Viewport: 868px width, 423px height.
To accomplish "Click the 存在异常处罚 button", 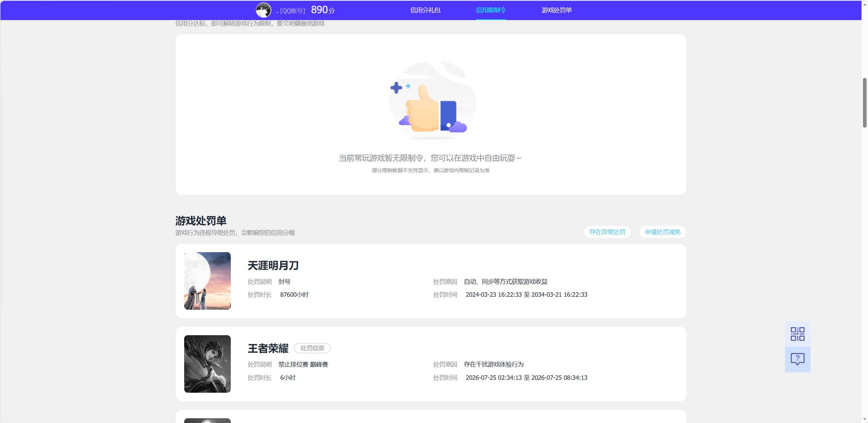I will coord(607,232).
